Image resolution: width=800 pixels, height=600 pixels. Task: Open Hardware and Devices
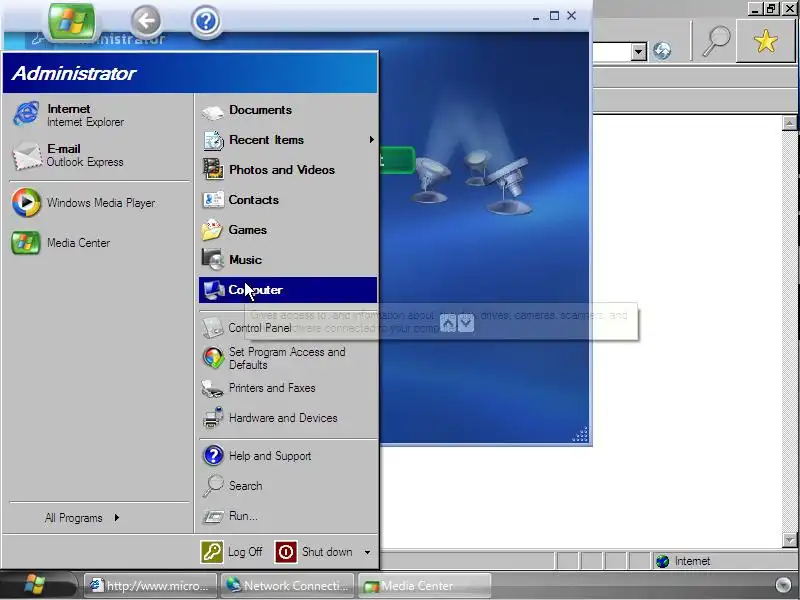pos(288,418)
